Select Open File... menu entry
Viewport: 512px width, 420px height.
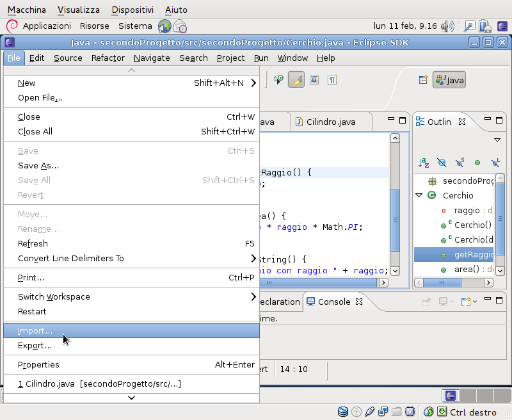pyautogui.click(x=131, y=98)
